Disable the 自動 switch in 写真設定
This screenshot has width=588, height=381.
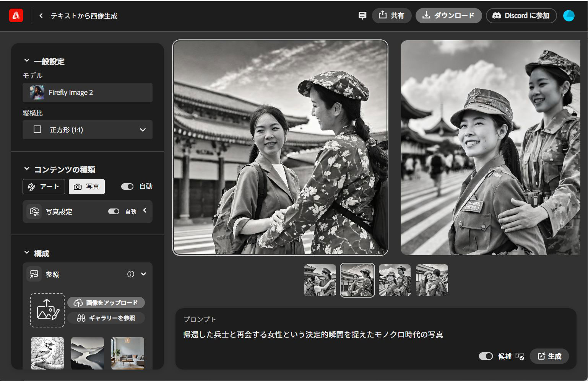[x=114, y=211]
